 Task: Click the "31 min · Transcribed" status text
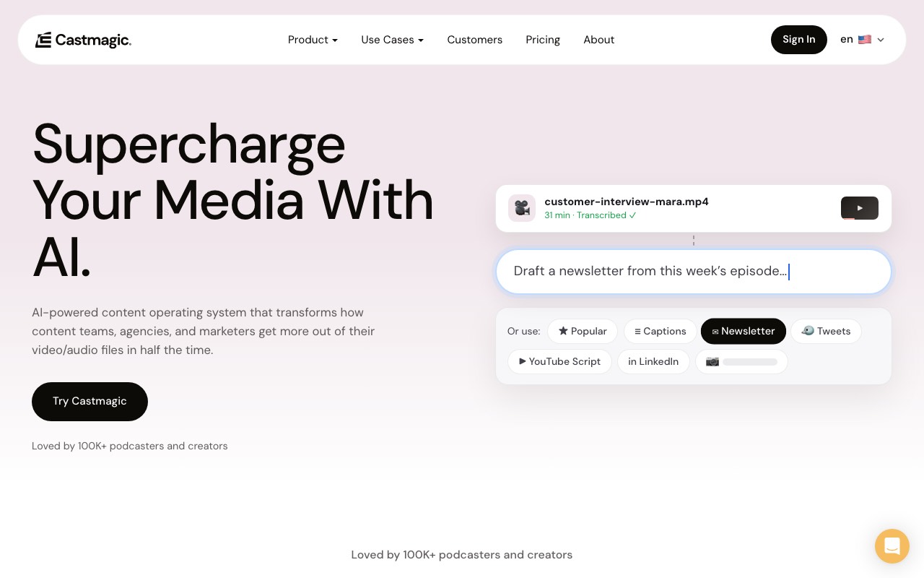point(590,215)
